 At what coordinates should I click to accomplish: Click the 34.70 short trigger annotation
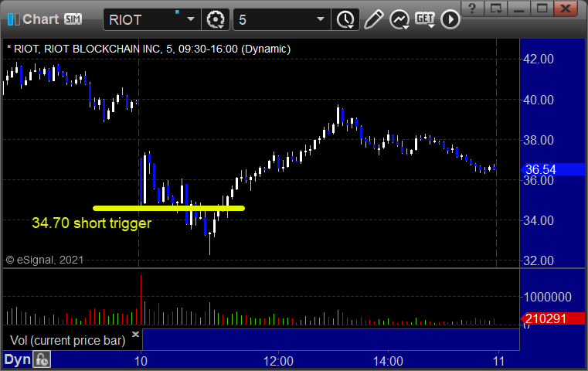[x=92, y=223]
